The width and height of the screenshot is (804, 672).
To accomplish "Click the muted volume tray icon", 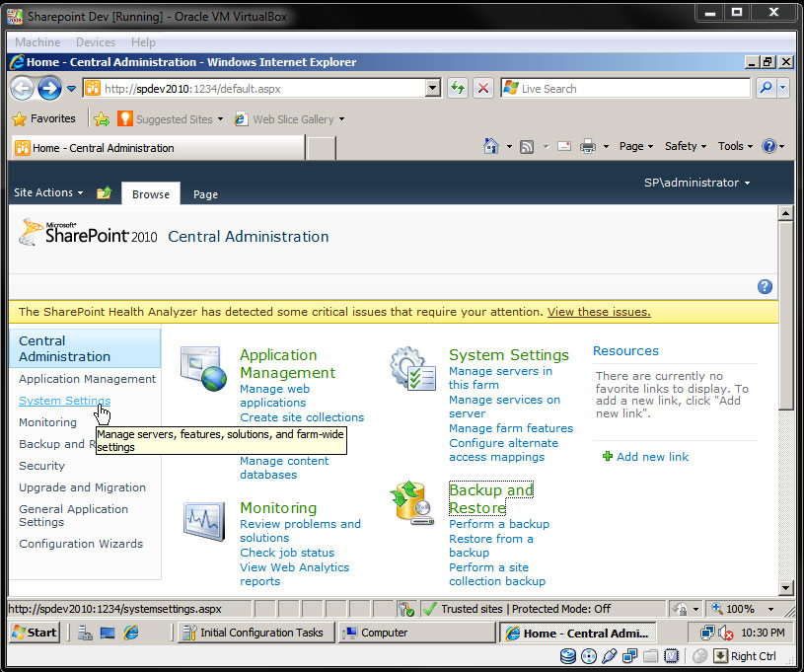I will tap(725, 633).
